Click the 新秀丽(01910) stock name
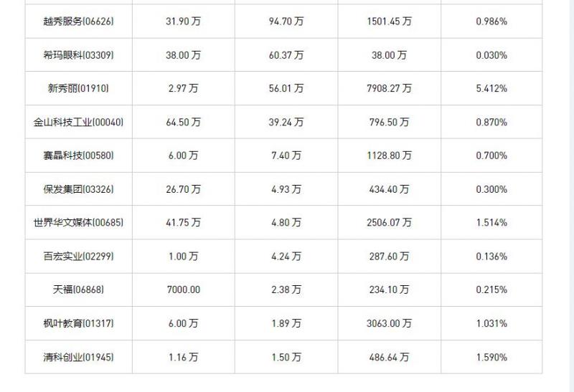Screen dimensions: 574x392 [x=78, y=89]
